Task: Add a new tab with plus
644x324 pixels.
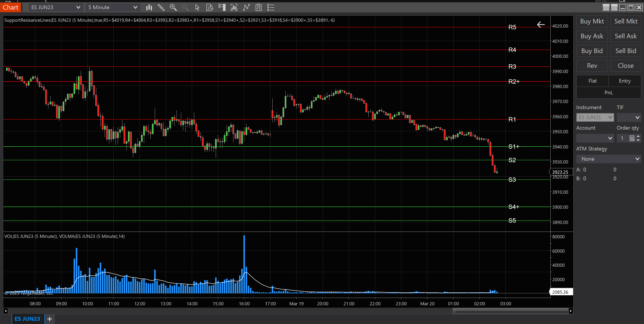Action: point(49,319)
